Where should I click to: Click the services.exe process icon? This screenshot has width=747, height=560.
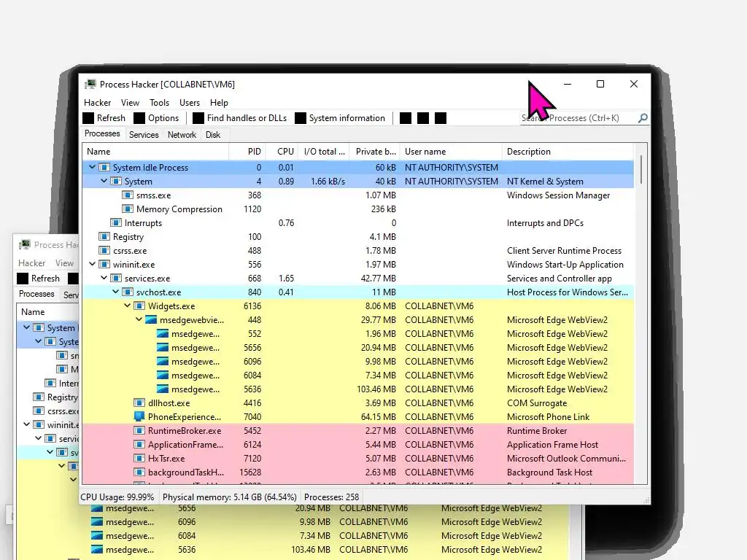(x=116, y=278)
